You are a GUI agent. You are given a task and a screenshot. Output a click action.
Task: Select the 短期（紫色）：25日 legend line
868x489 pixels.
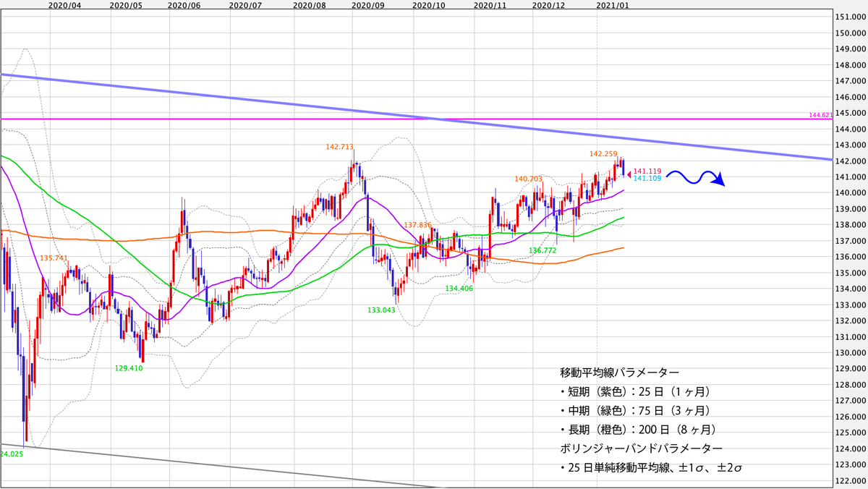point(635,393)
